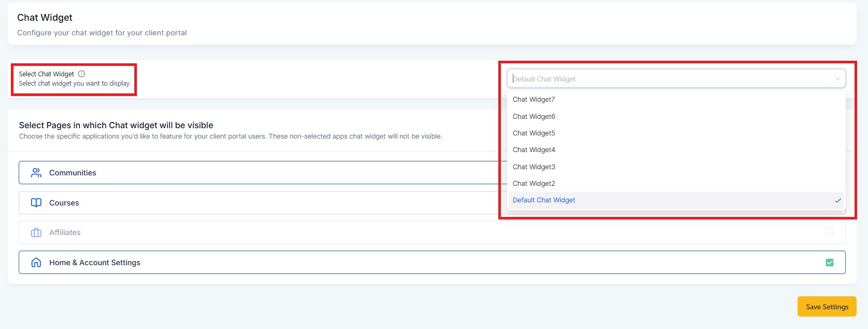The image size is (868, 329).
Task: Toggle the Affiliates checkbox
Action: coord(830,232)
